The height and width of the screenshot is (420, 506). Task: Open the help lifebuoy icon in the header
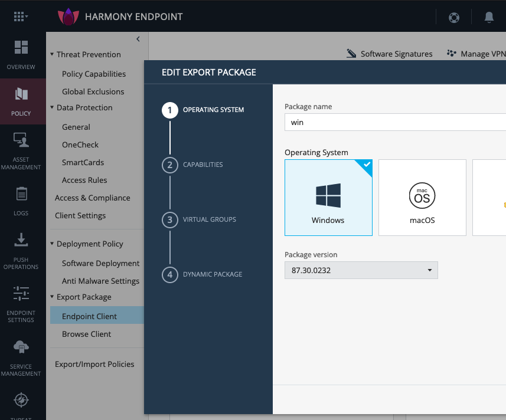click(453, 17)
